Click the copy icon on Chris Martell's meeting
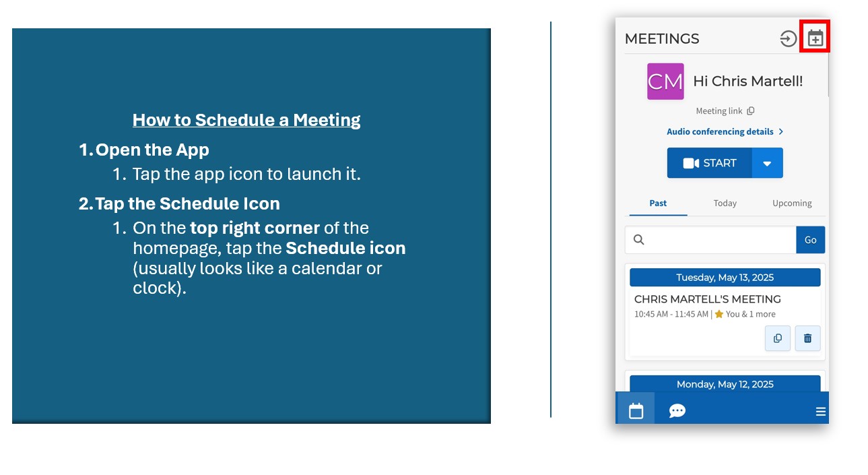The image size is (868, 475). pos(777,338)
